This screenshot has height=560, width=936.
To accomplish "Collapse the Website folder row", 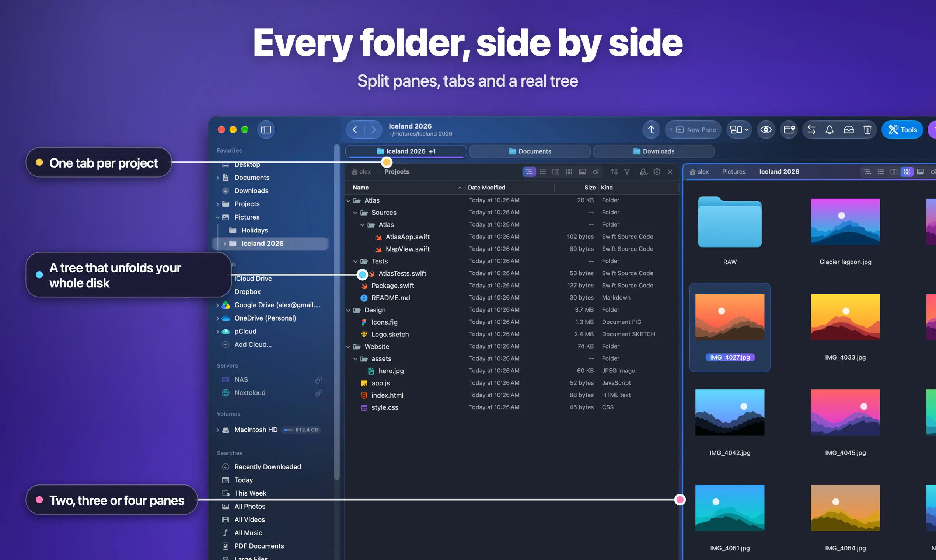I will click(x=348, y=347).
